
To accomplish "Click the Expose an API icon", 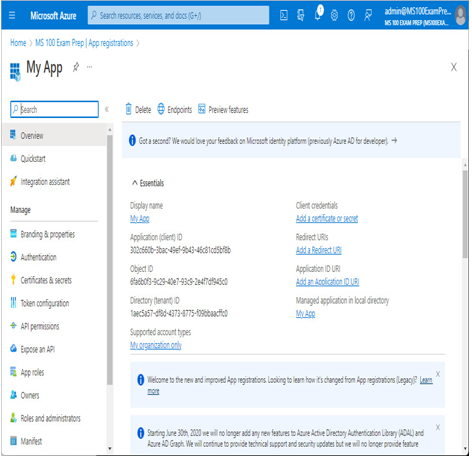I will (x=13, y=349).
